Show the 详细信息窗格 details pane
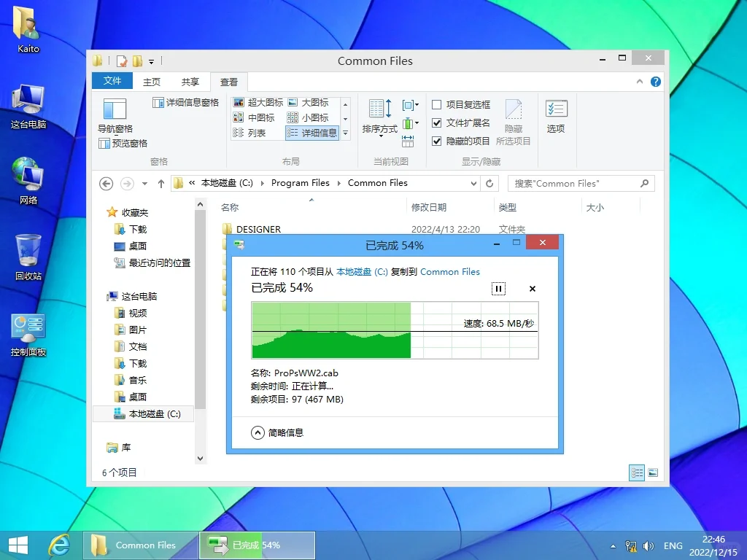 click(x=185, y=103)
